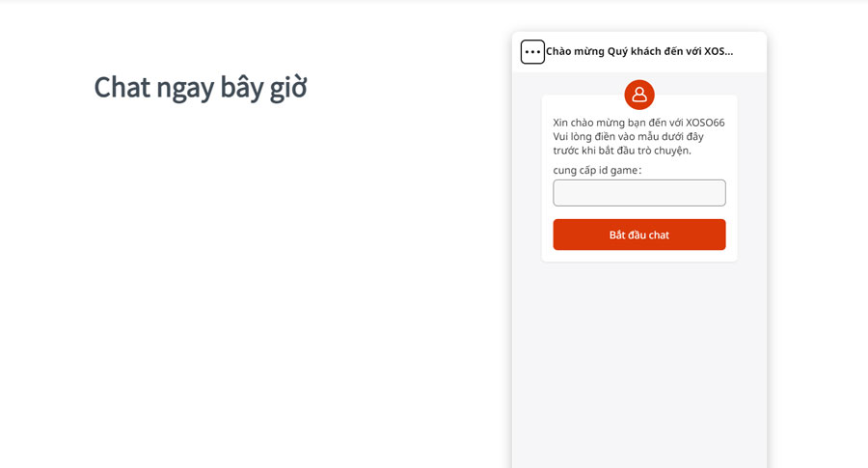
Task: Click the orange user avatar icon
Action: (639, 95)
